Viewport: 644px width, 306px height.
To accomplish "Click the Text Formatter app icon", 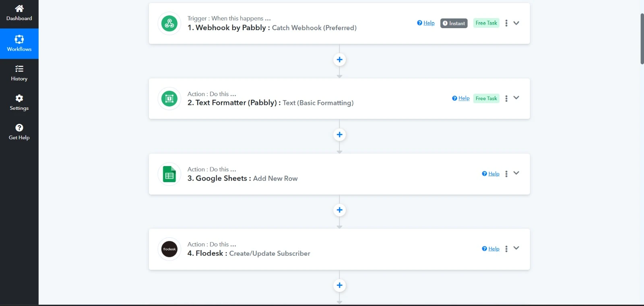I will point(169,99).
